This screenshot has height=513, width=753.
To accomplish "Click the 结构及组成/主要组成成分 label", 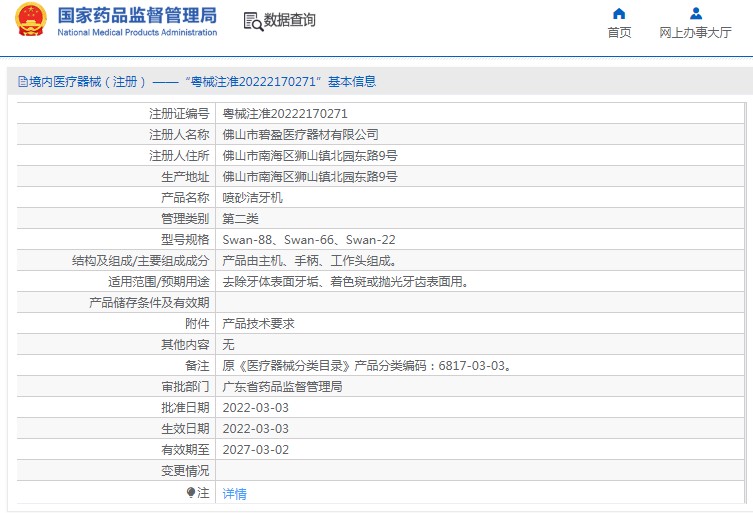I will point(140,261).
